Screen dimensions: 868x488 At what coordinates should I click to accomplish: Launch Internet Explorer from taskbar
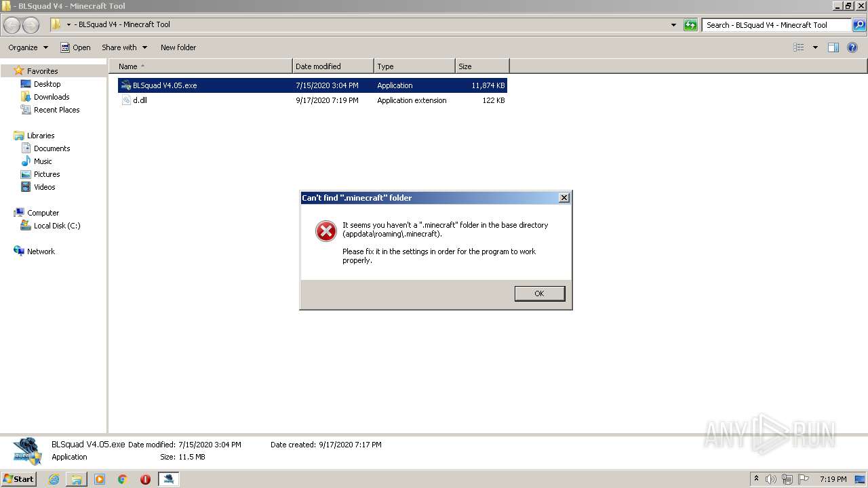54,479
